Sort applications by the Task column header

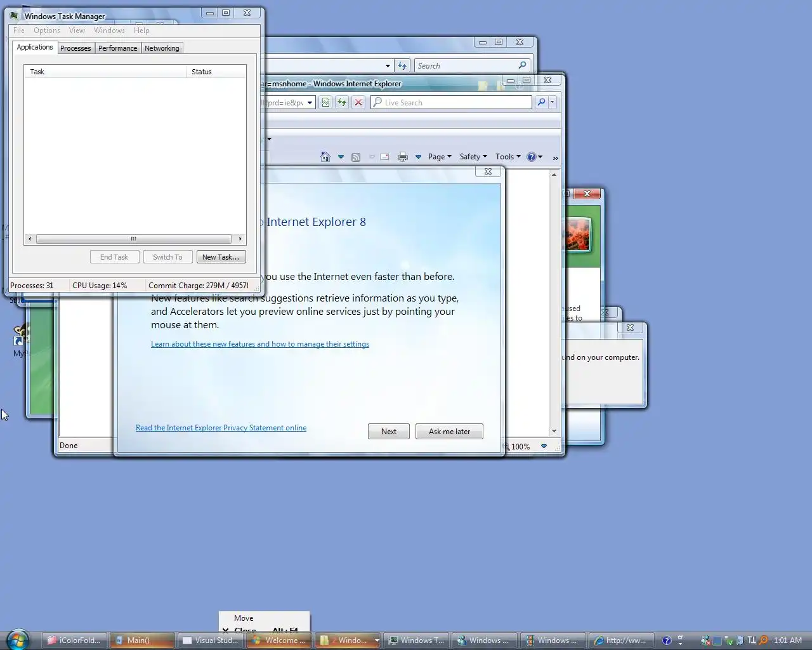pos(105,72)
